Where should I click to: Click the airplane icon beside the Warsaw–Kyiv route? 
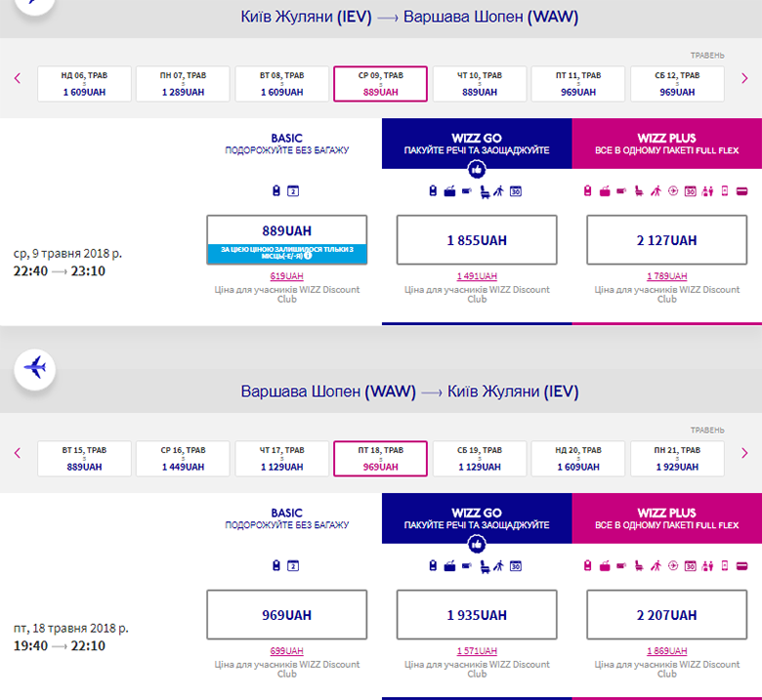(36, 368)
